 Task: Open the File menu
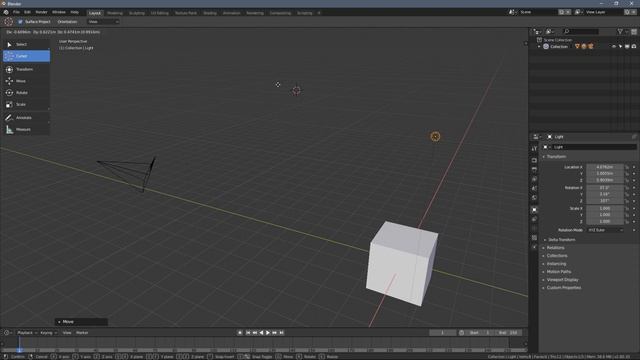(x=16, y=12)
